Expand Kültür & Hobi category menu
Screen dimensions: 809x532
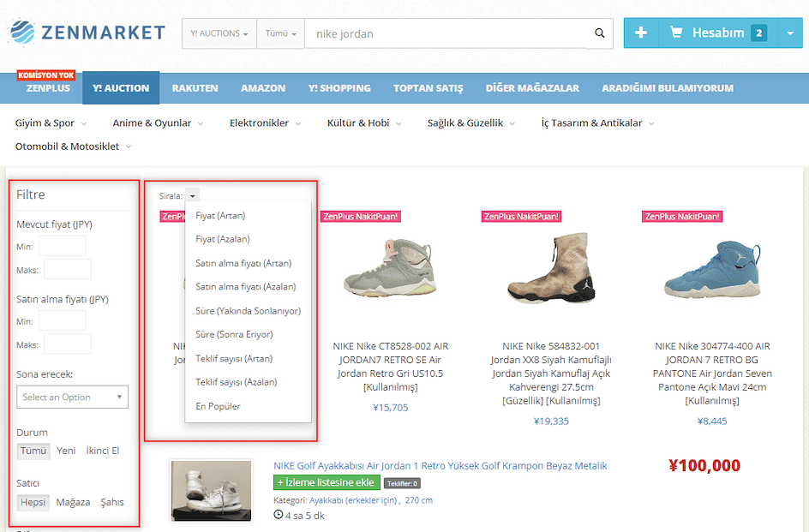[x=364, y=123]
